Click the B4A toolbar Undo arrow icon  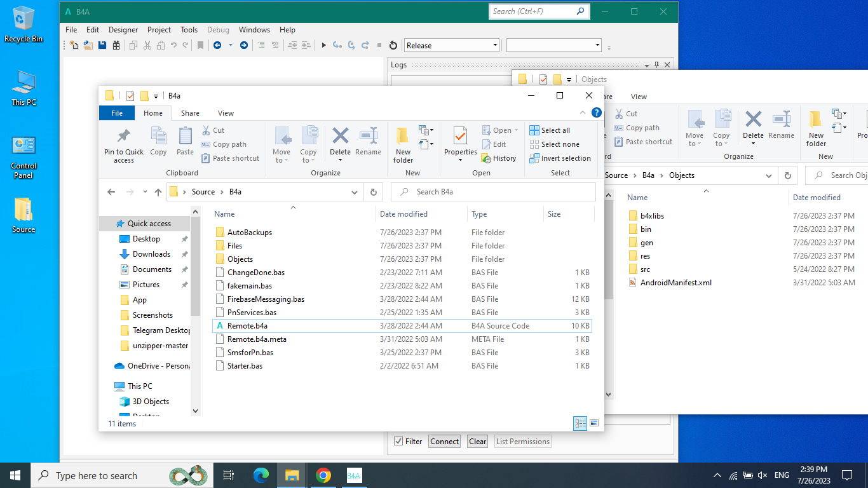click(x=173, y=45)
